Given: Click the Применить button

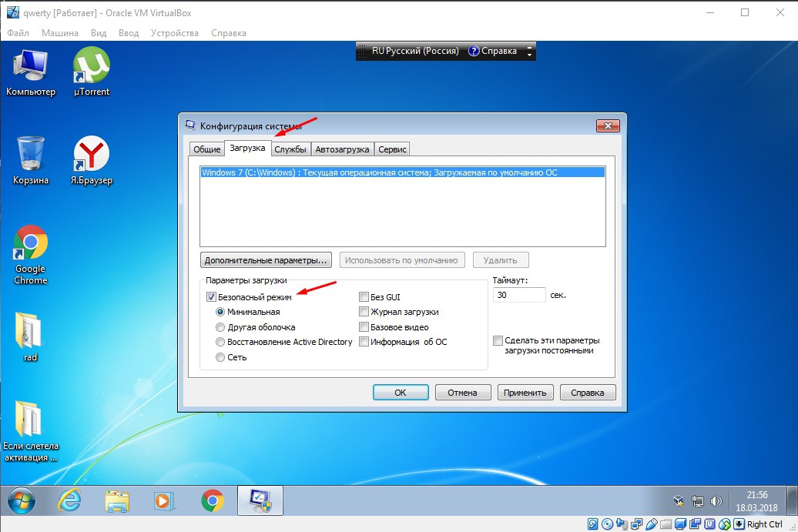Looking at the screenshot, I should 525,392.
